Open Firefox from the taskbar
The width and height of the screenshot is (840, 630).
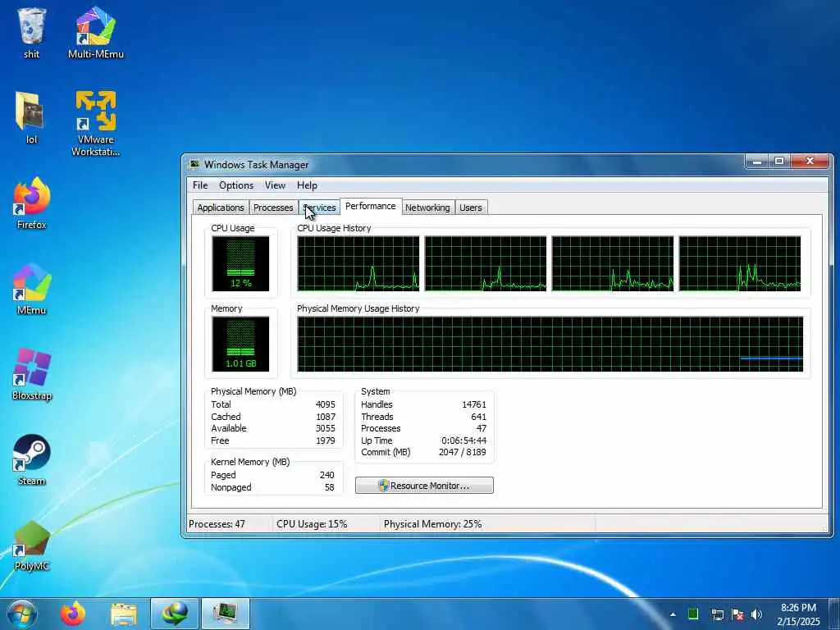click(73, 614)
